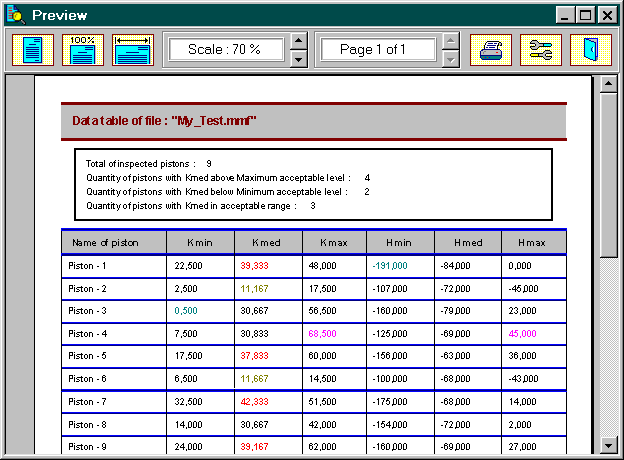Click the Page 1 of 1 field

click(376, 49)
